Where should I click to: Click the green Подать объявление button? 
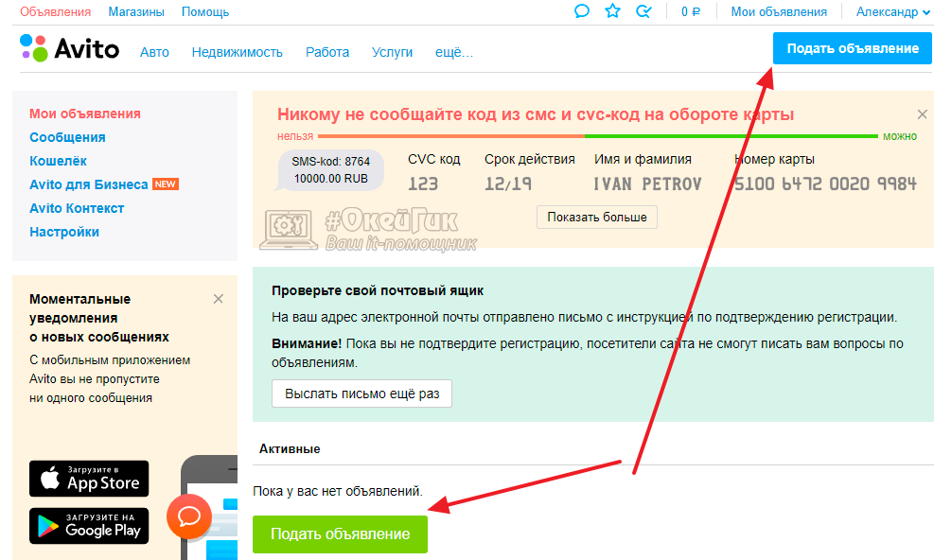pos(340,534)
